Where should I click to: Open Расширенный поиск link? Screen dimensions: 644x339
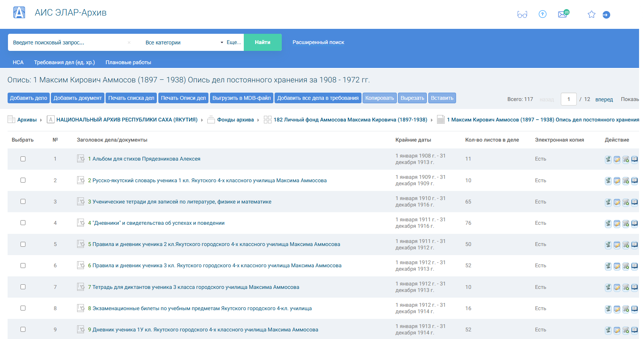tap(318, 42)
